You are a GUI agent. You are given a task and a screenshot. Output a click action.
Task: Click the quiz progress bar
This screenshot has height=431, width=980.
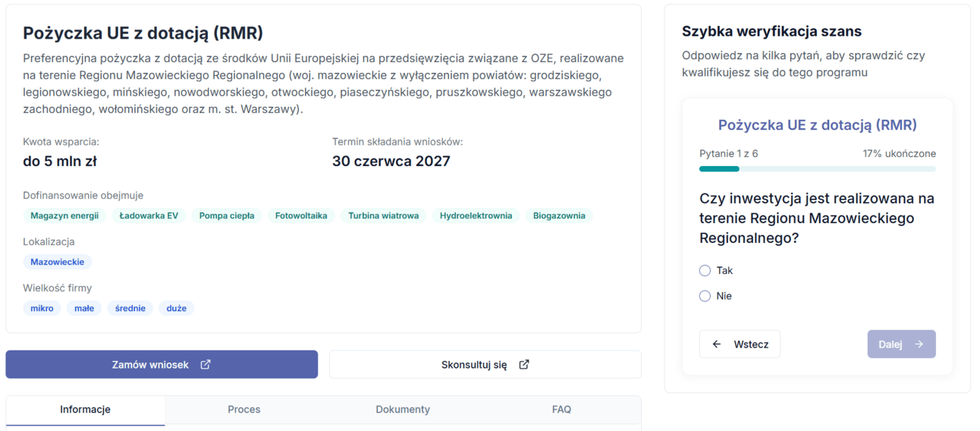tap(818, 168)
